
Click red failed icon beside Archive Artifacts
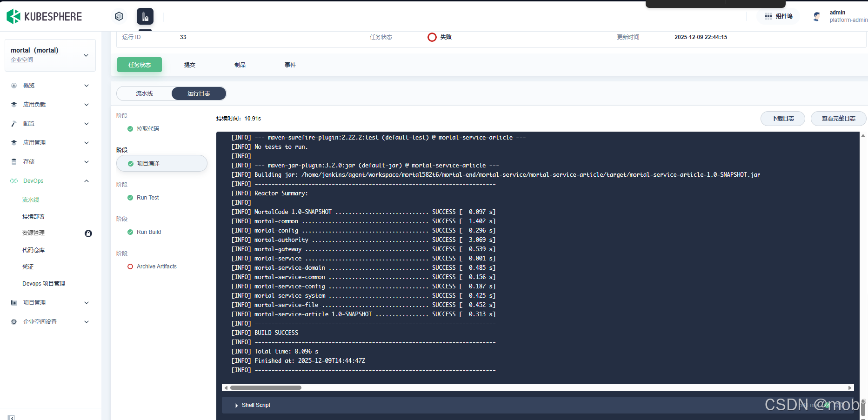coord(130,267)
